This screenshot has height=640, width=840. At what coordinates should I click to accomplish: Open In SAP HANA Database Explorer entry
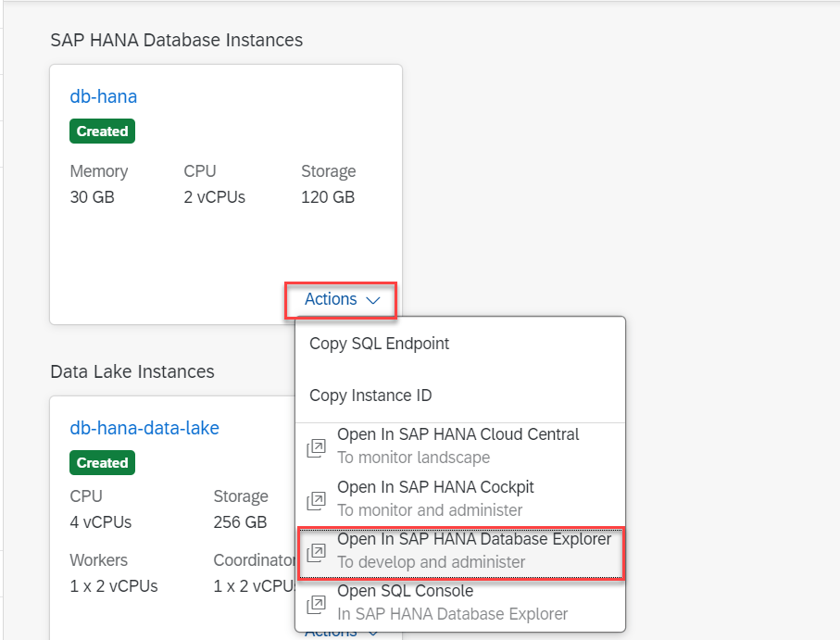(473, 539)
